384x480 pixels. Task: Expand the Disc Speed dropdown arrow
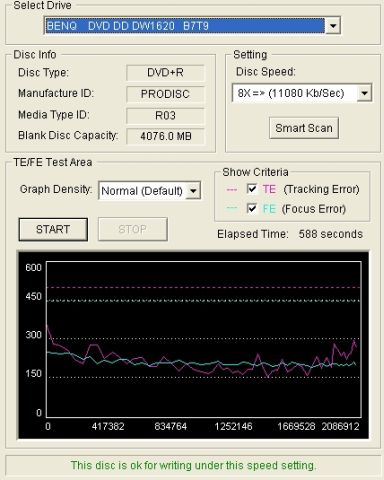click(x=364, y=93)
